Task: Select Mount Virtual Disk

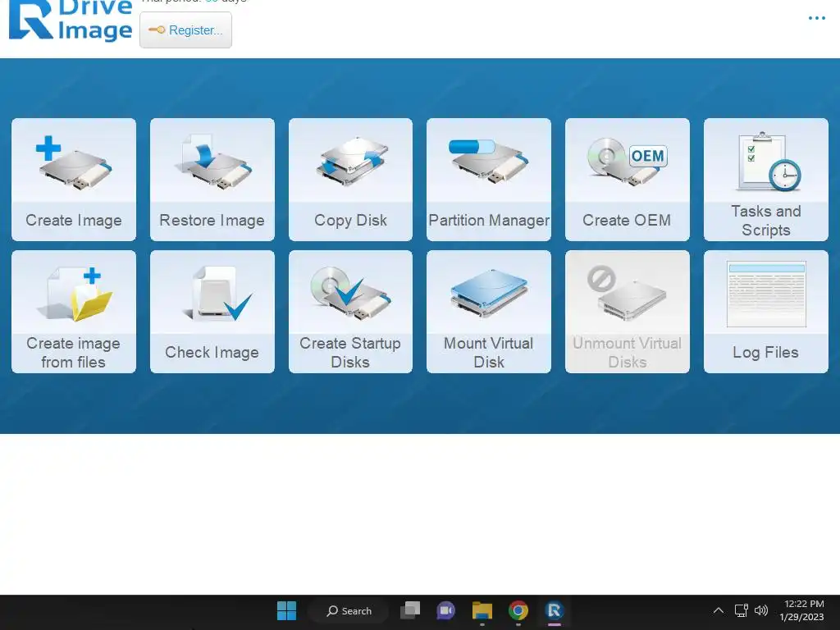Action: click(x=489, y=312)
